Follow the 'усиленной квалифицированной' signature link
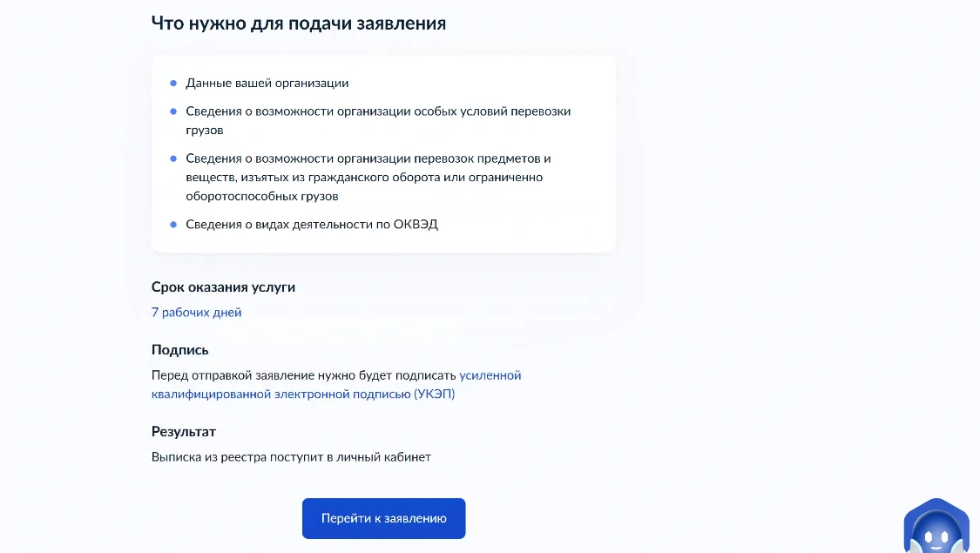980x553 pixels. pyautogui.click(x=490, y=375)
